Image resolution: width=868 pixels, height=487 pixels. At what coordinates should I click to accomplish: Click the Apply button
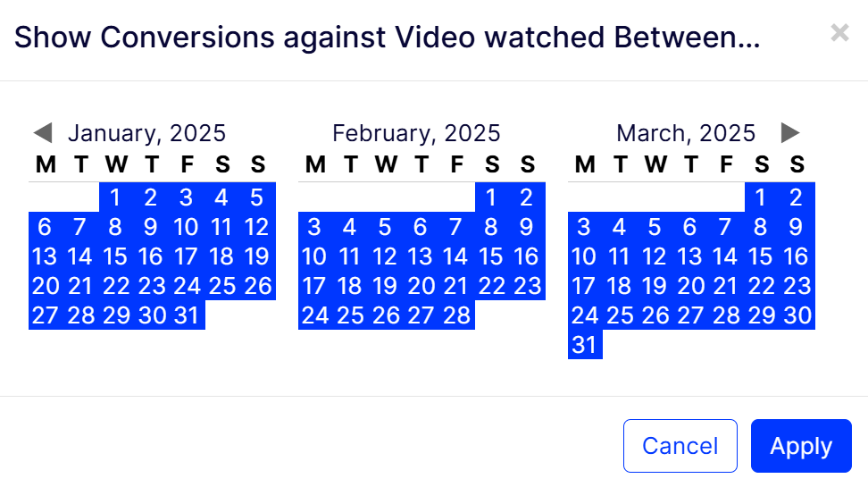(x=801, y=446)
